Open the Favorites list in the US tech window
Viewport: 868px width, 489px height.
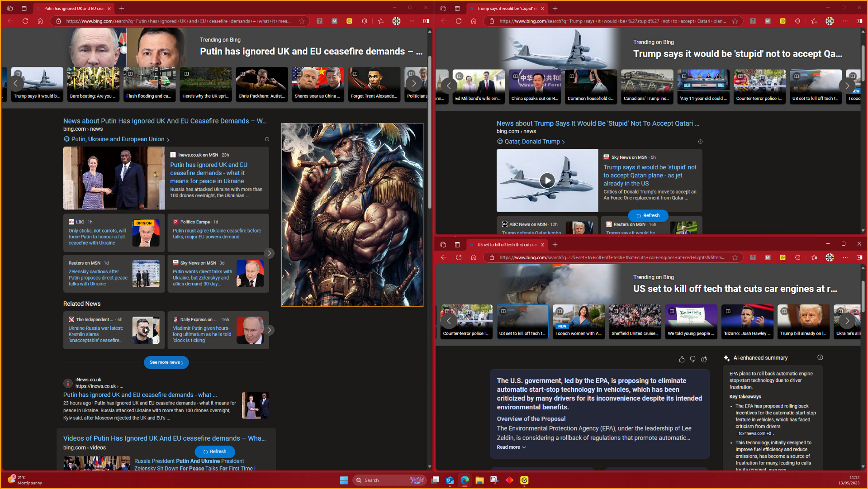click(x=814, y=257)
